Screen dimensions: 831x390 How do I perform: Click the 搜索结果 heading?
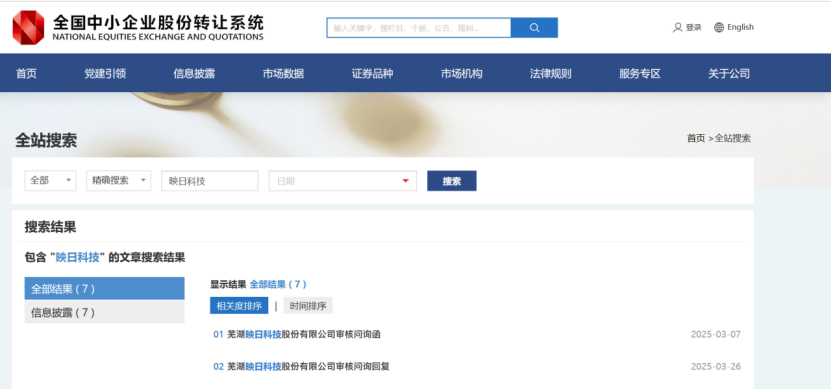50,227
